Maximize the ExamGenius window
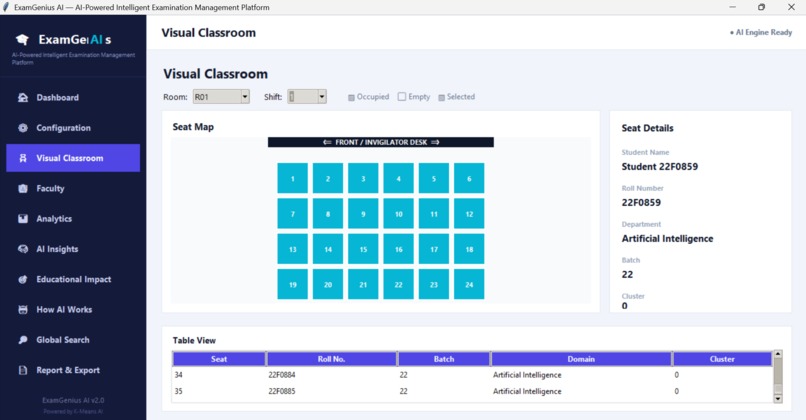806x420 pixels. point(762,7)
